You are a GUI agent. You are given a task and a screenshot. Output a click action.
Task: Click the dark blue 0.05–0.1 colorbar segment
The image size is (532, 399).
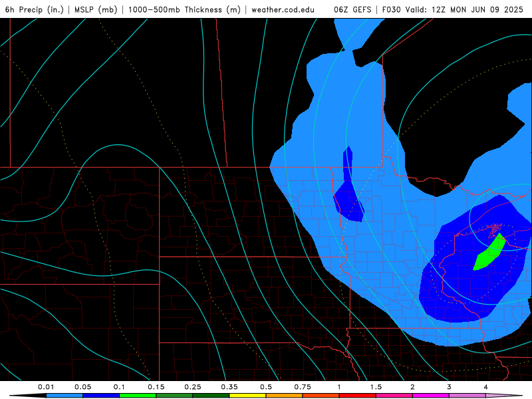(x=101, y=396)
